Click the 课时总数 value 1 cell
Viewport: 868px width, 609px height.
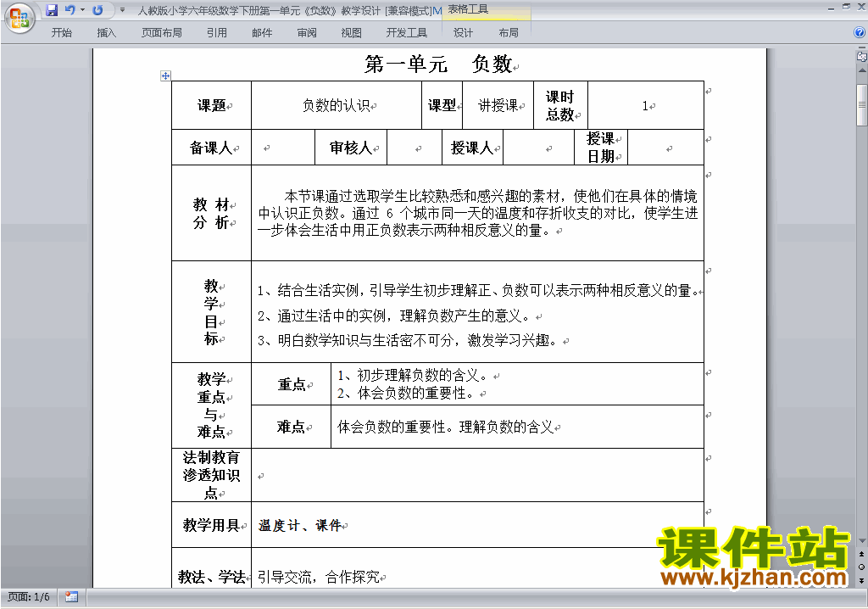645,105
